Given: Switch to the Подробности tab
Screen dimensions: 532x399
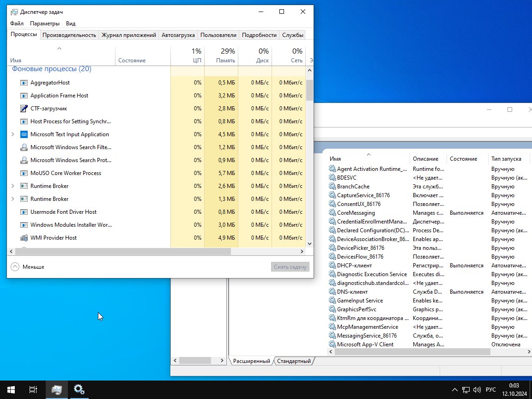Looking at the screenshot, I should 259,35.
